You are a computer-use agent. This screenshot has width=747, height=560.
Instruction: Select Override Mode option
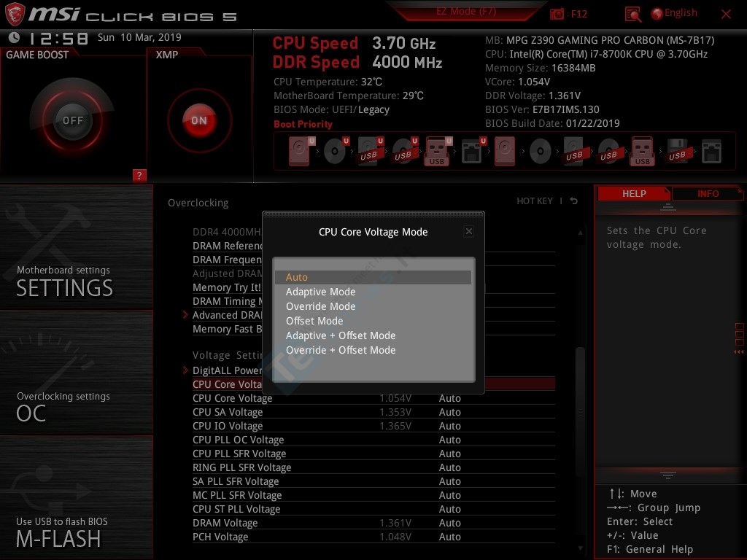coord(320,306)
